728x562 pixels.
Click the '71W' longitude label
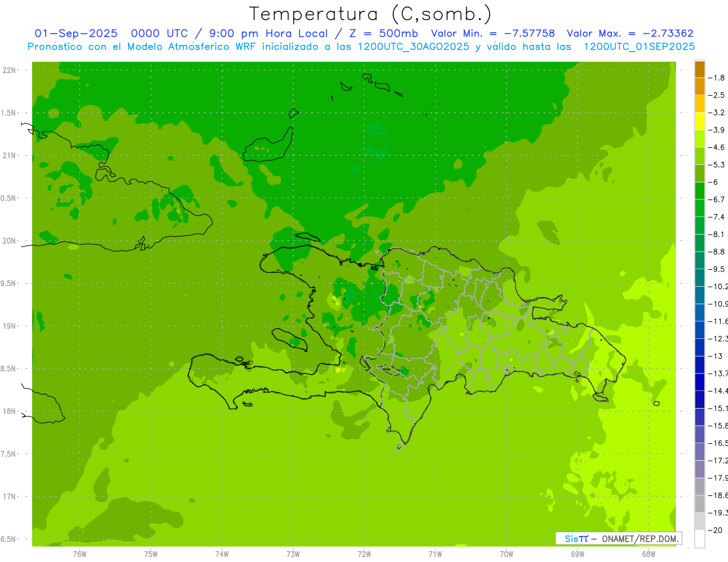435,555
